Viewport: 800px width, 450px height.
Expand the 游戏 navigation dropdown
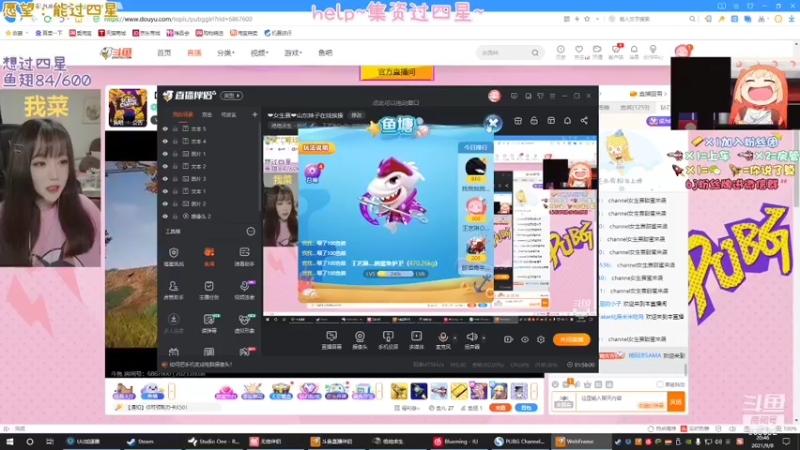click(x=293, y=53)
